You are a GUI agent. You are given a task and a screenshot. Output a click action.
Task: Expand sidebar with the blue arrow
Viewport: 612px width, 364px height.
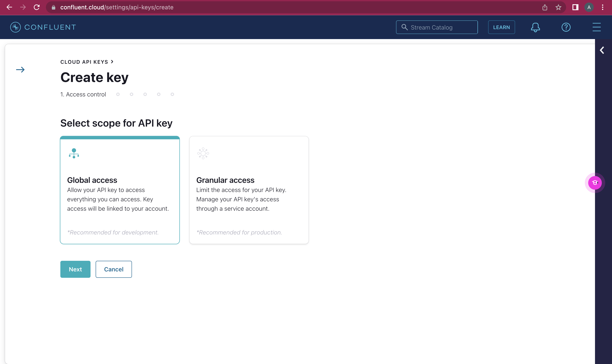20,70
